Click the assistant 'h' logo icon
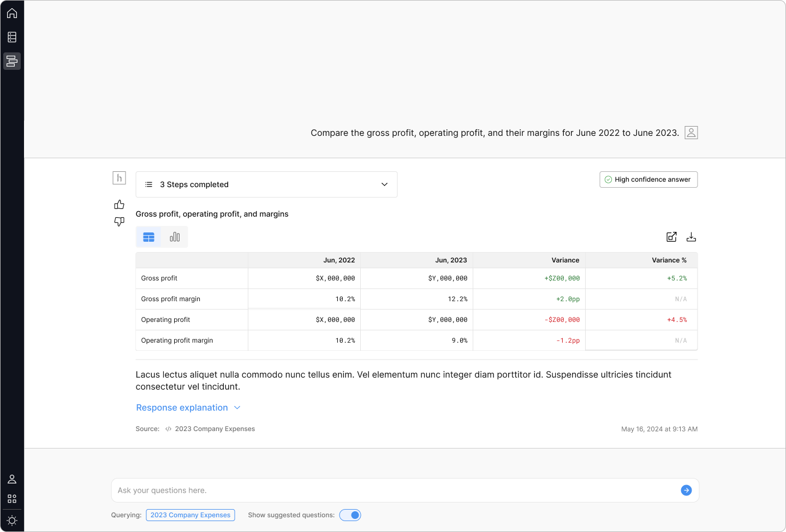The height and width of the screenshot is (532, 786). (119, 178)
